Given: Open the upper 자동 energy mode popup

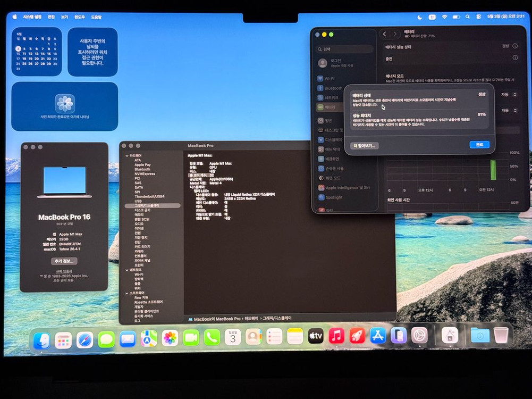Looking at the screenshot, I should click(x=509, y=94).
